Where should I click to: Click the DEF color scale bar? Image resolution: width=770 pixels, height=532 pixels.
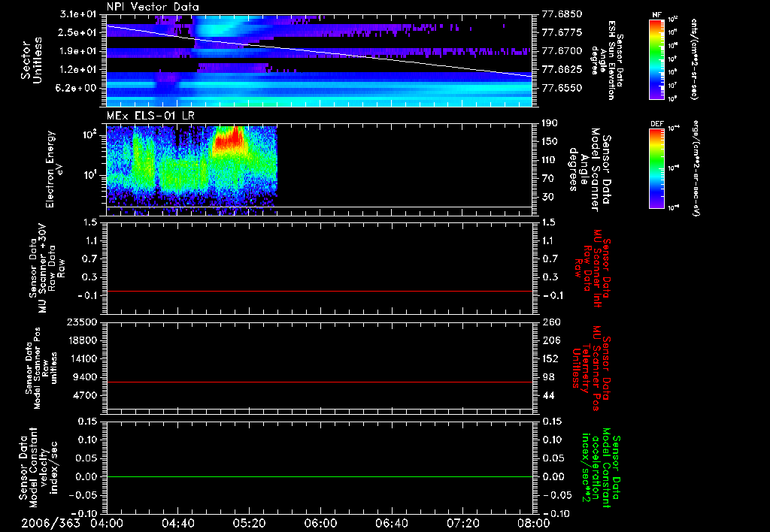(x=657, y=168)
